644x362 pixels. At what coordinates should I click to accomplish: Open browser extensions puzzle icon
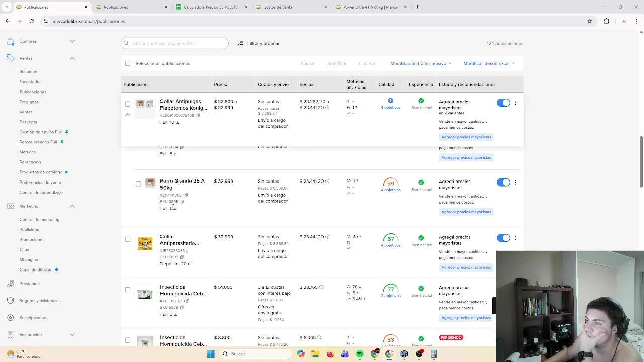pyautogui.click(x=606, y=21)
